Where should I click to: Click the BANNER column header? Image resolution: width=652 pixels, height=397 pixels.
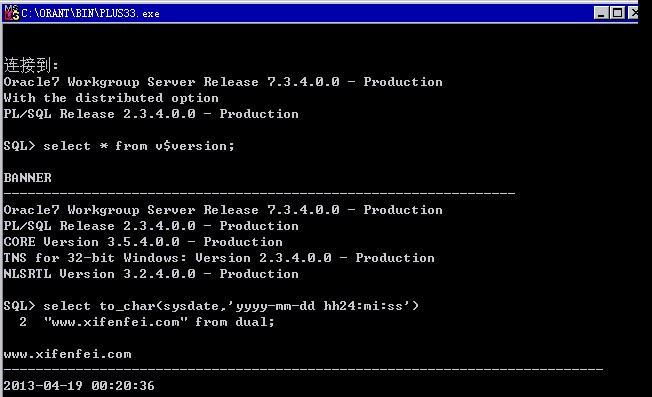(x=28, y=178)
